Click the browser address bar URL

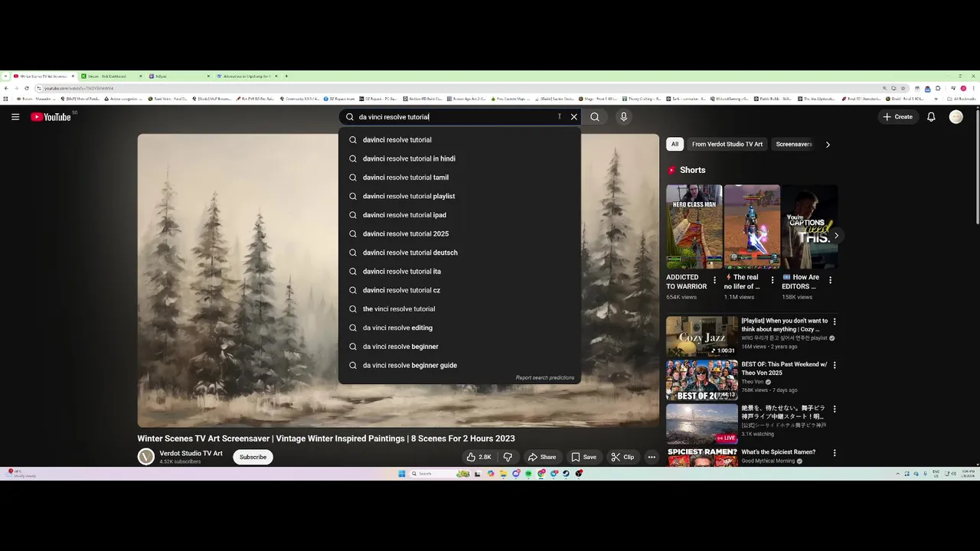coord(78,88)
